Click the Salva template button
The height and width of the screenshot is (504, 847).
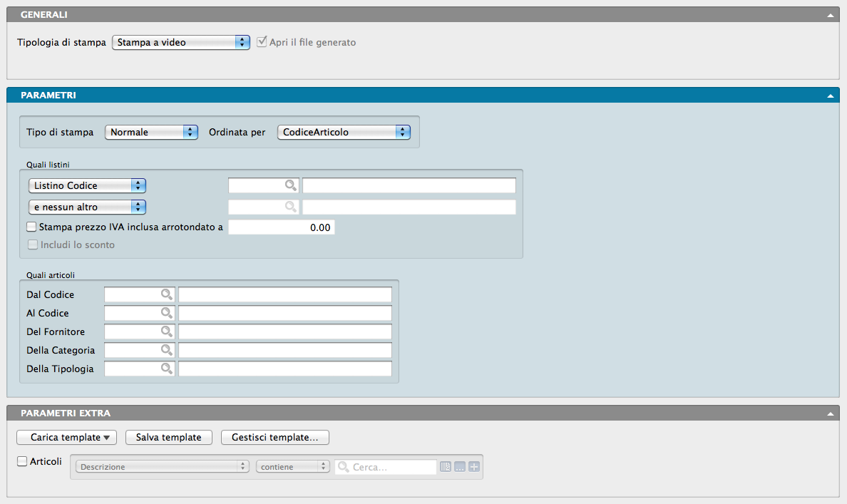[x=169, y=437]
